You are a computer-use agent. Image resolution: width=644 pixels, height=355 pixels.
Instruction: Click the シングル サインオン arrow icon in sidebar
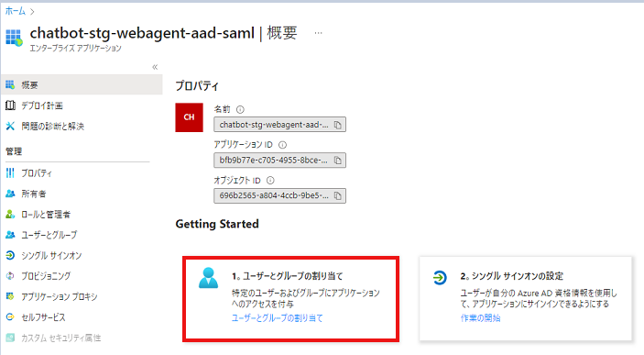[x=10, y=255]
